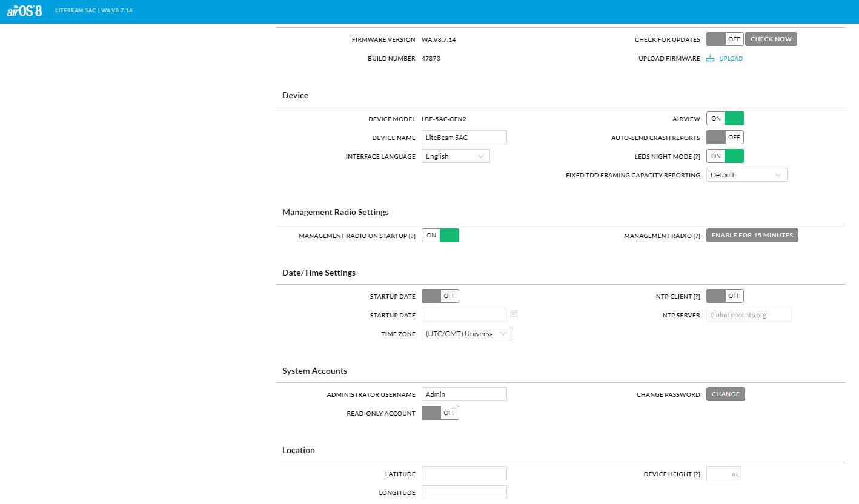Click the NTP Client help [?]

click(x=696, y=297)
